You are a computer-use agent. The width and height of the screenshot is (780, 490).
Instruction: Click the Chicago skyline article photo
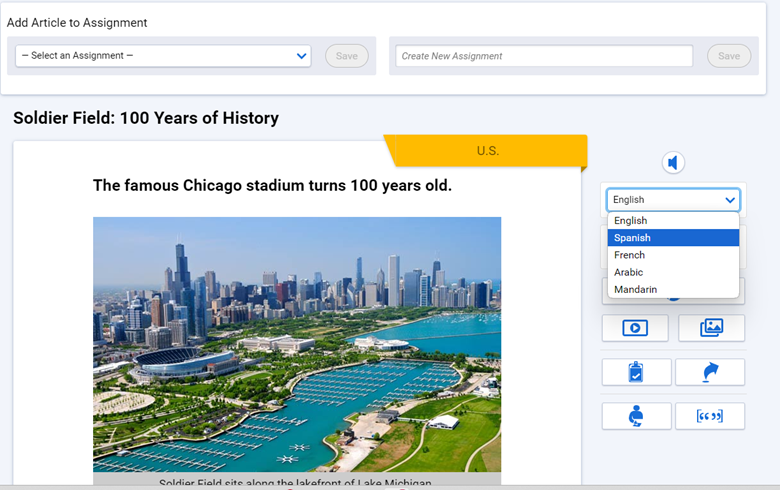tap(297, 344)
